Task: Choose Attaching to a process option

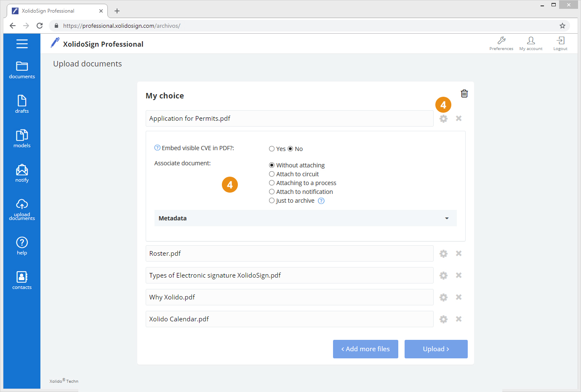Action: pos(272,183)
